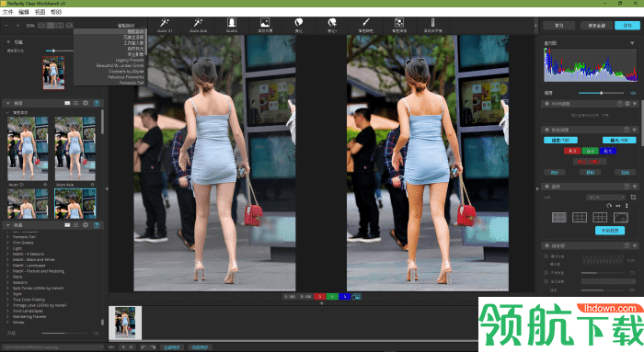Open the File menu (文件)
The height and width of the screenshot is (352, 644).
tap(7, 12)
